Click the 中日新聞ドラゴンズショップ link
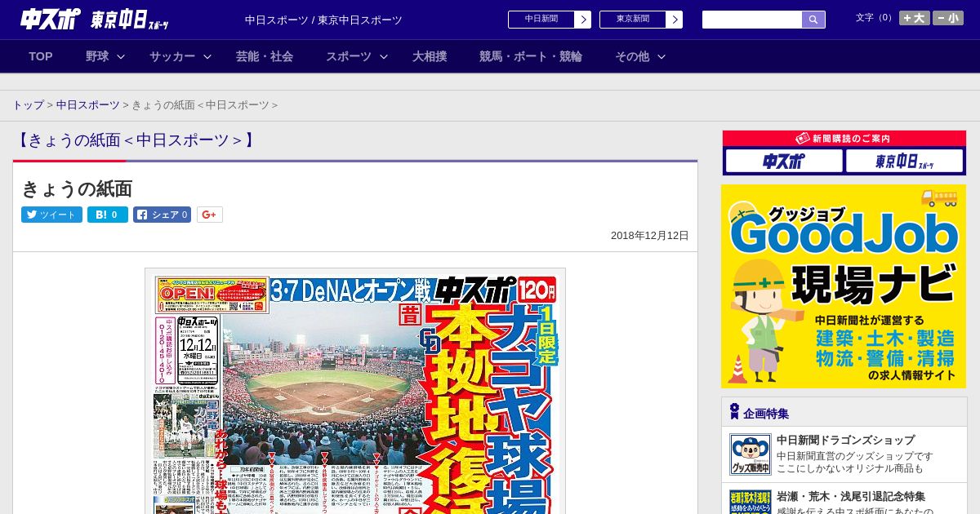This screenshot has width=980, height=514. point(845,440)
